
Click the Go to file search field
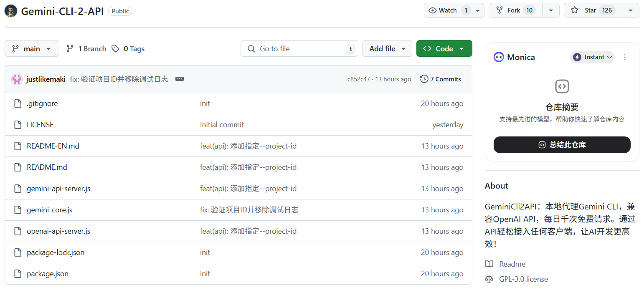pos(299,49)
